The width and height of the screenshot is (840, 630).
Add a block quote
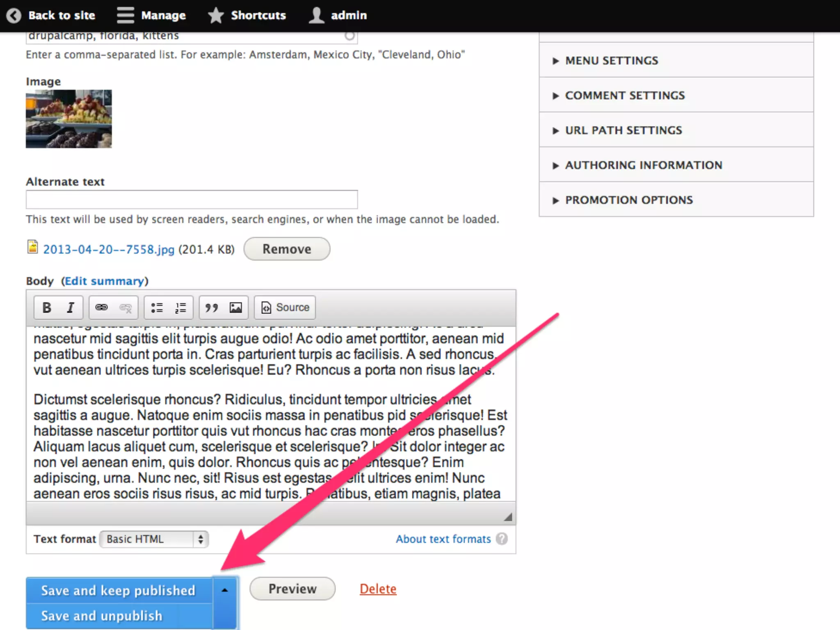pos(212,307)
